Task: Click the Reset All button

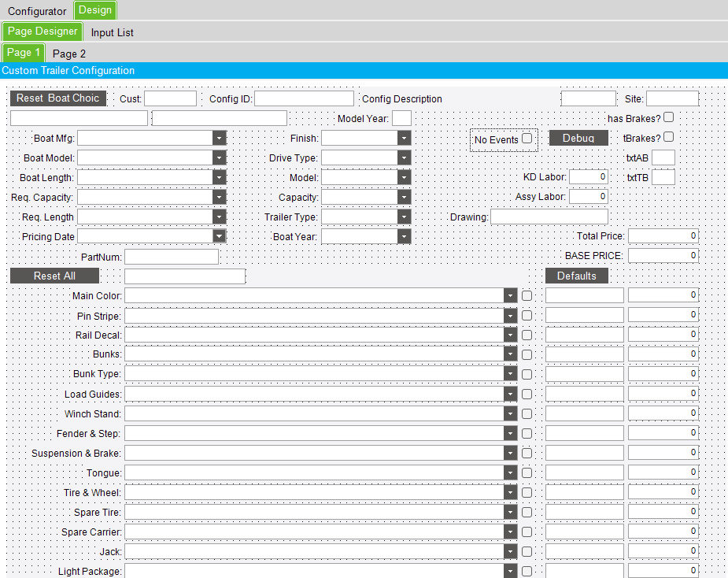Action: pyautogui.click(x=54, y=276)
